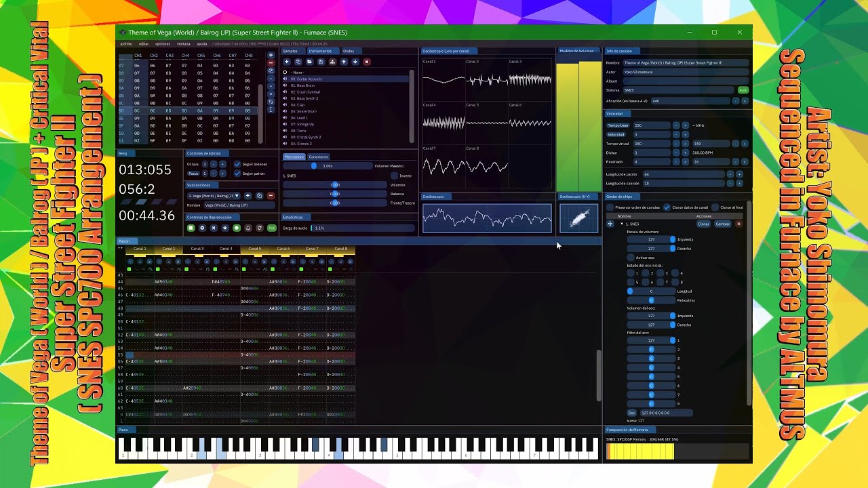This screenshot has height=488, width=868.
Task: Remove the current subsong with the red minus
Action: pos(271,196)
